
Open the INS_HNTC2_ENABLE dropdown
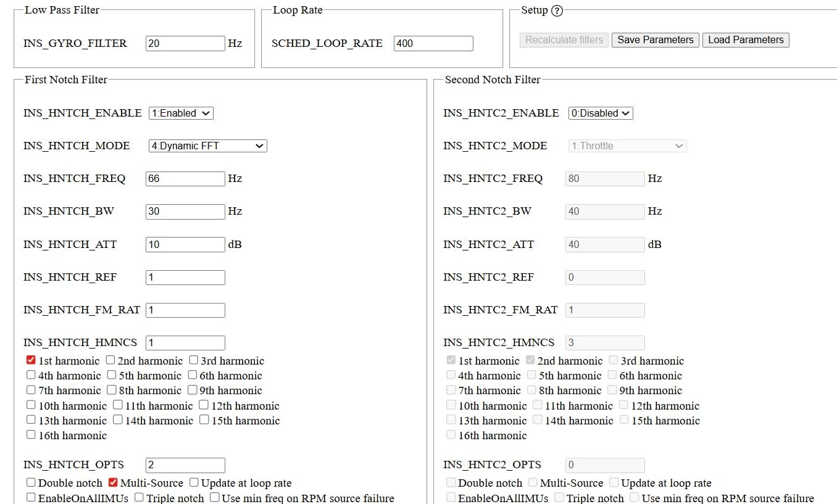click(x=601, y=113)
